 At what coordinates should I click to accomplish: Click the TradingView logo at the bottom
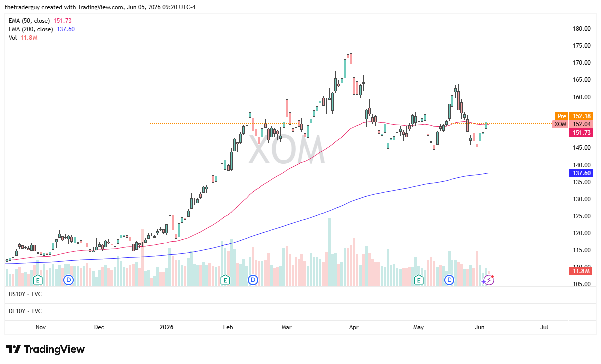45,349
